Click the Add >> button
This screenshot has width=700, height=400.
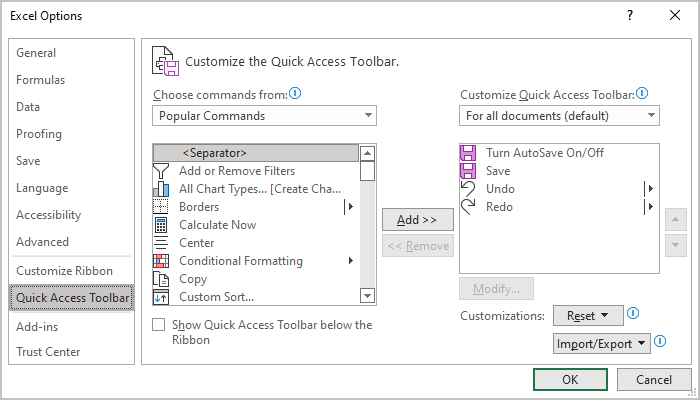(x=417, y=220)
